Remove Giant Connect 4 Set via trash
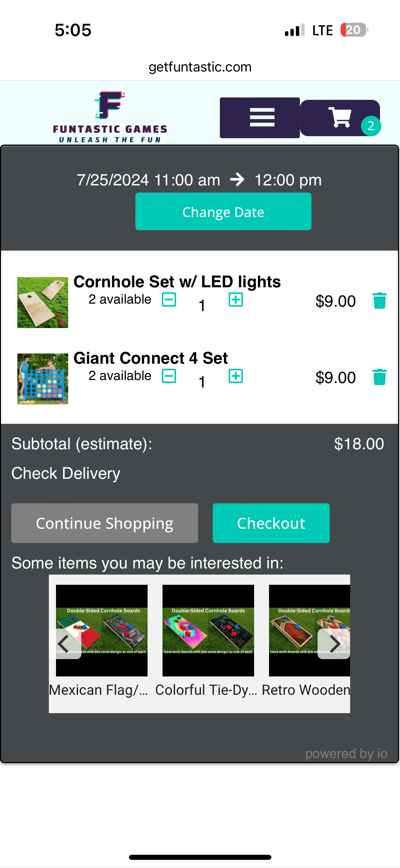400x868 pixels. [x=379, y=377]
